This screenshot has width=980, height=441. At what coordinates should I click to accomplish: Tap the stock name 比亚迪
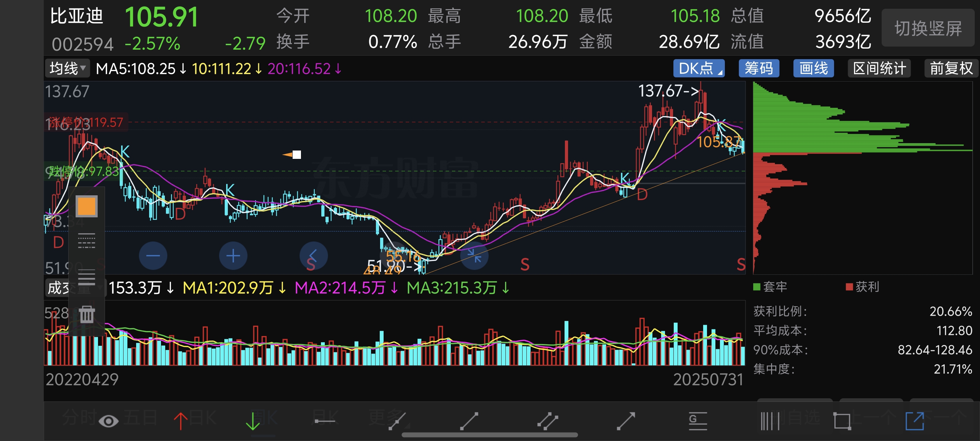point(76,16)
